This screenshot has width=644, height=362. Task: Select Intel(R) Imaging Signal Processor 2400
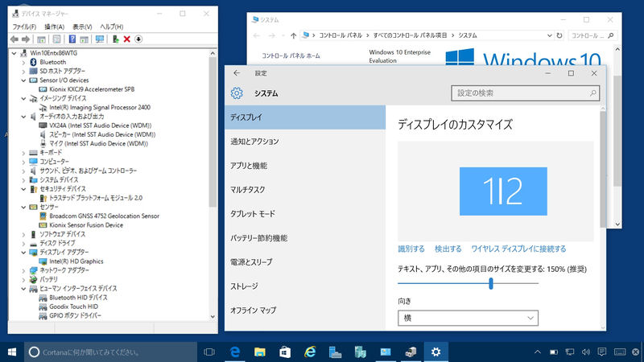coord(100,107)
